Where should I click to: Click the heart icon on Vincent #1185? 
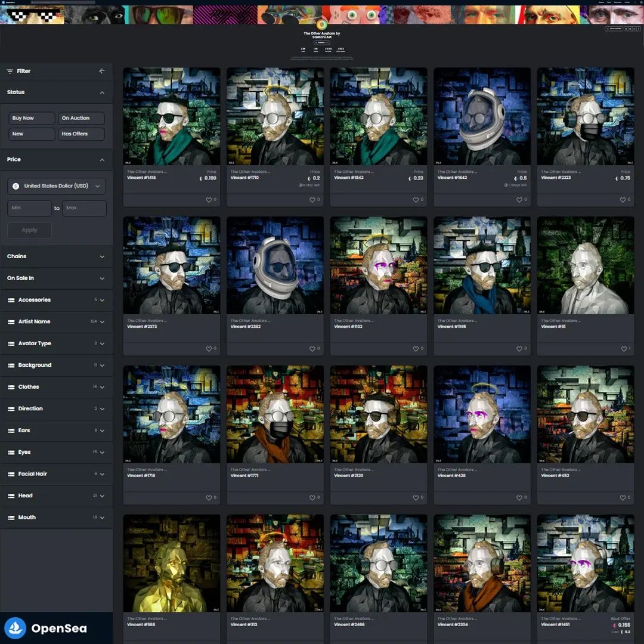coord(519,349)
